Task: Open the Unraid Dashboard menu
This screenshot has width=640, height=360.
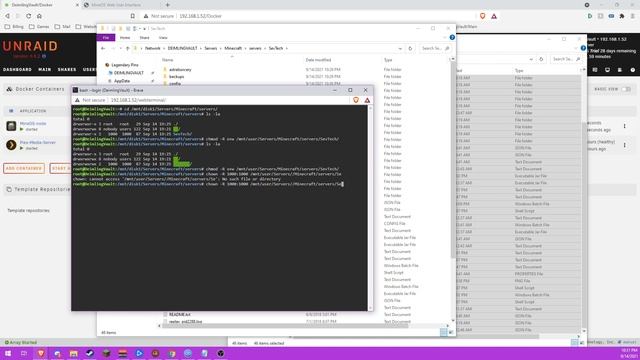Action: pos(17,69)
